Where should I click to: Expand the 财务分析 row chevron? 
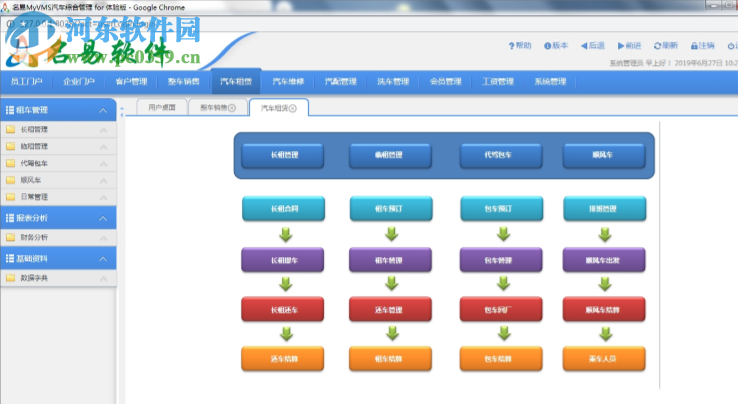pos(104,238)
